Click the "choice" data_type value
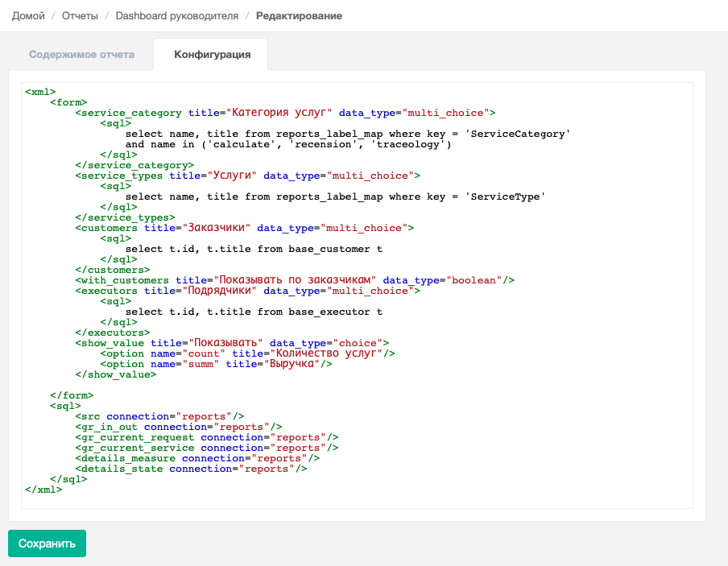 coord(358,343)
